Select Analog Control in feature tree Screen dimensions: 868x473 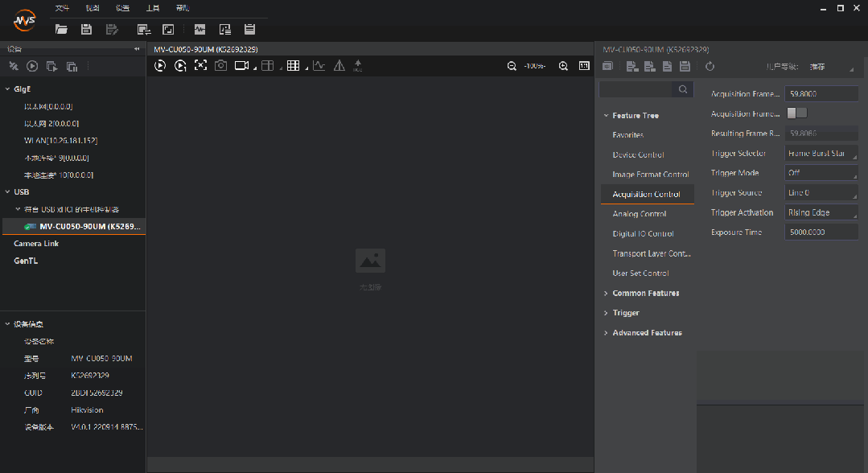(639, 214)
